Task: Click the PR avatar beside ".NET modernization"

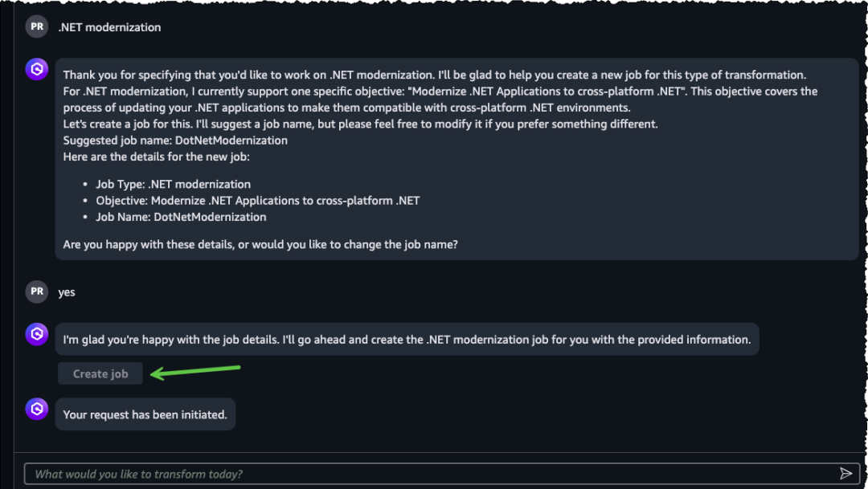Action: pos(37,26)
